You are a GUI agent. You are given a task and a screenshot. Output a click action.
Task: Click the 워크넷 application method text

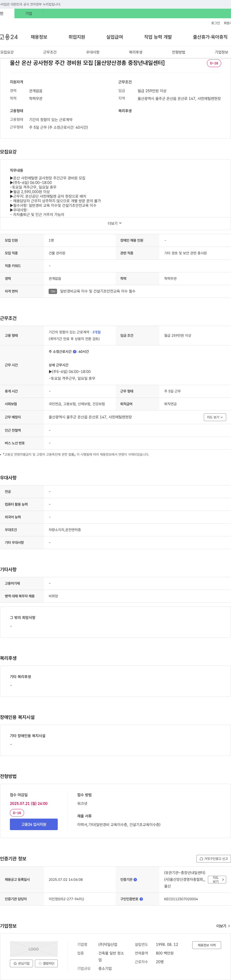tap(82, 803)
